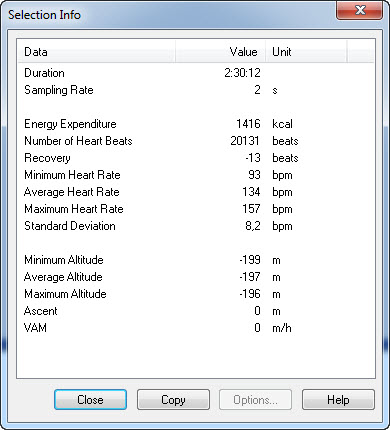The image size is (390, 430).
Task: Click the 134 average heart rate value
Action: [x=251, y=192]
